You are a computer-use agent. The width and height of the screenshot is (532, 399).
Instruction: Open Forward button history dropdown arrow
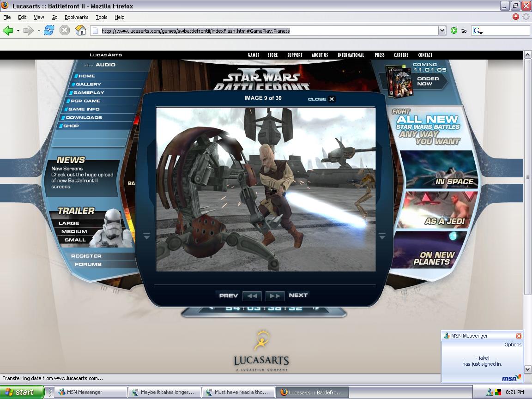[39, 30]
